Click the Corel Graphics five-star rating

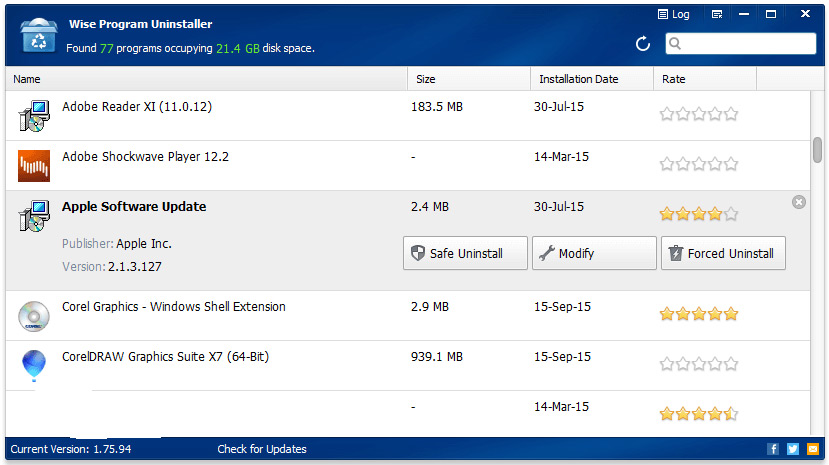coord(698,314)
